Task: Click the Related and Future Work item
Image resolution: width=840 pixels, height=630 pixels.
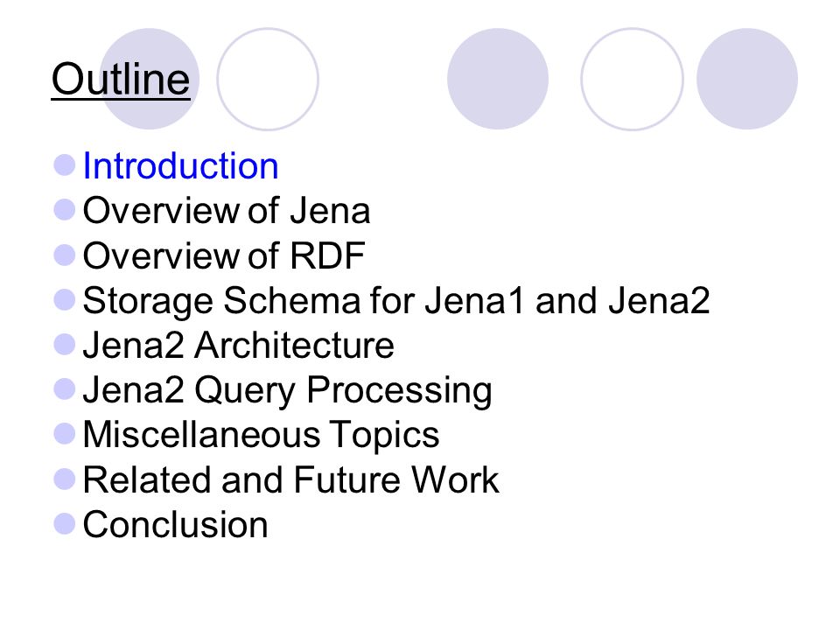Action: pos(290,479)
